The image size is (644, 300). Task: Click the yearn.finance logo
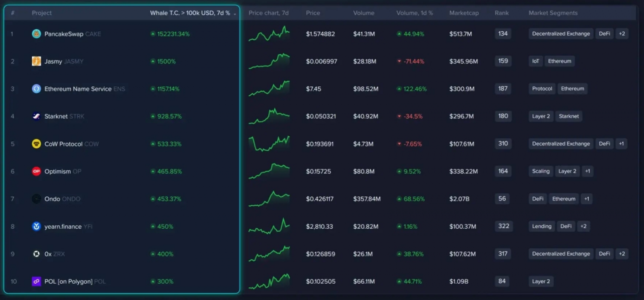point(36,226)
